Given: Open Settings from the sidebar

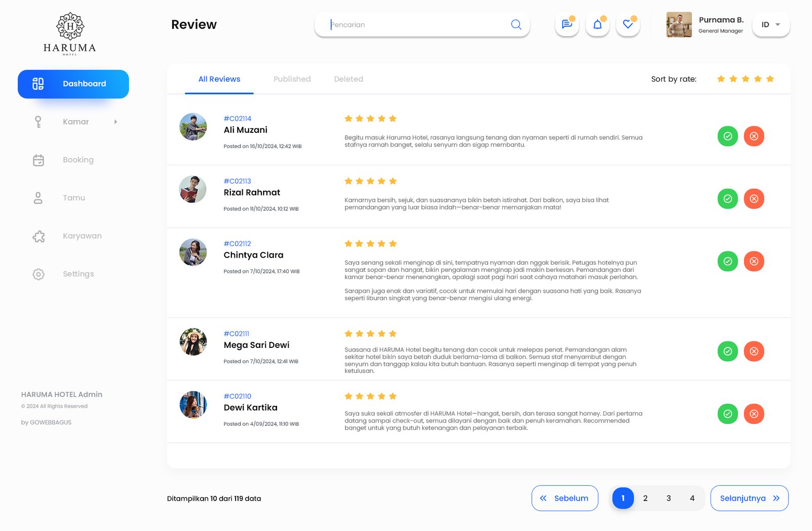Looking at the screenshot, I should tap(78, 274).
